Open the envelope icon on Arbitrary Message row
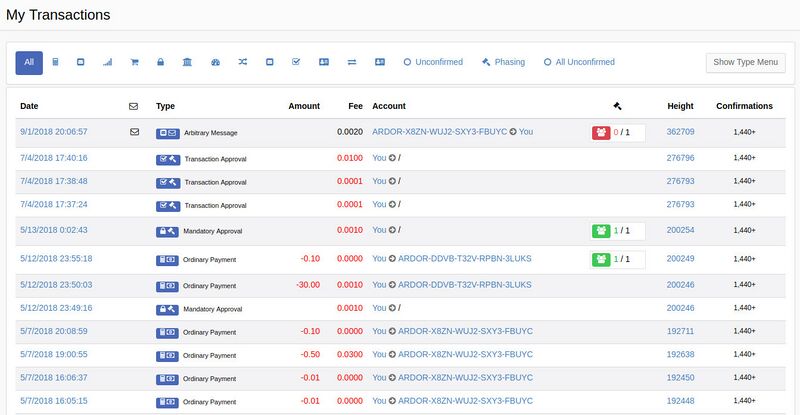Screen dimensions: 800x415 (134, 131)
